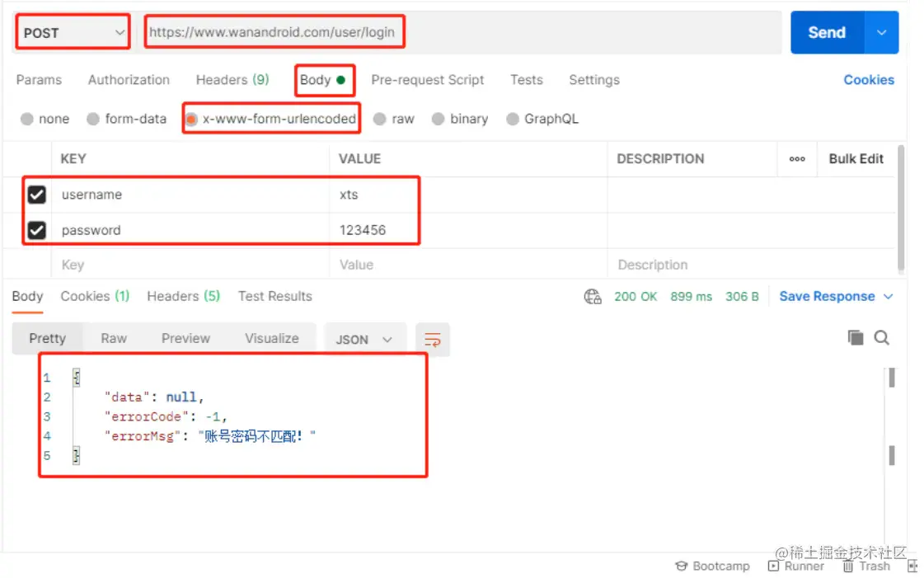Click the "data": null line

[x=154, y=397]
